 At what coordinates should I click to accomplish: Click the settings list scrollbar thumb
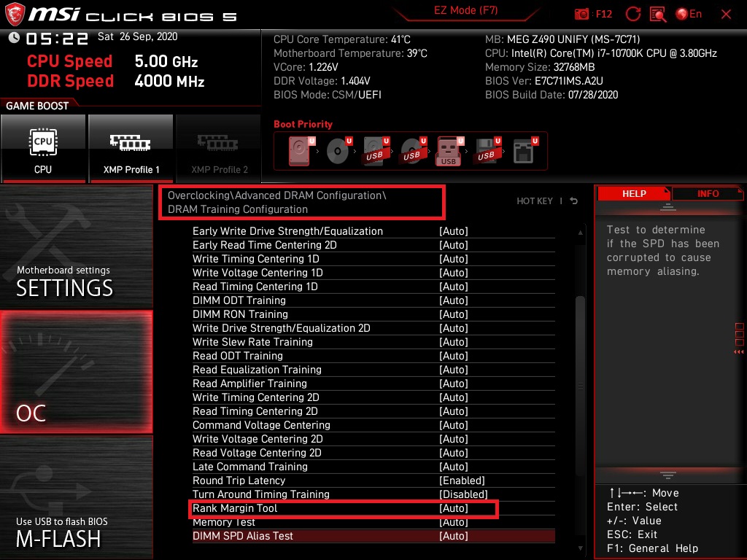(x=580, y=386)
